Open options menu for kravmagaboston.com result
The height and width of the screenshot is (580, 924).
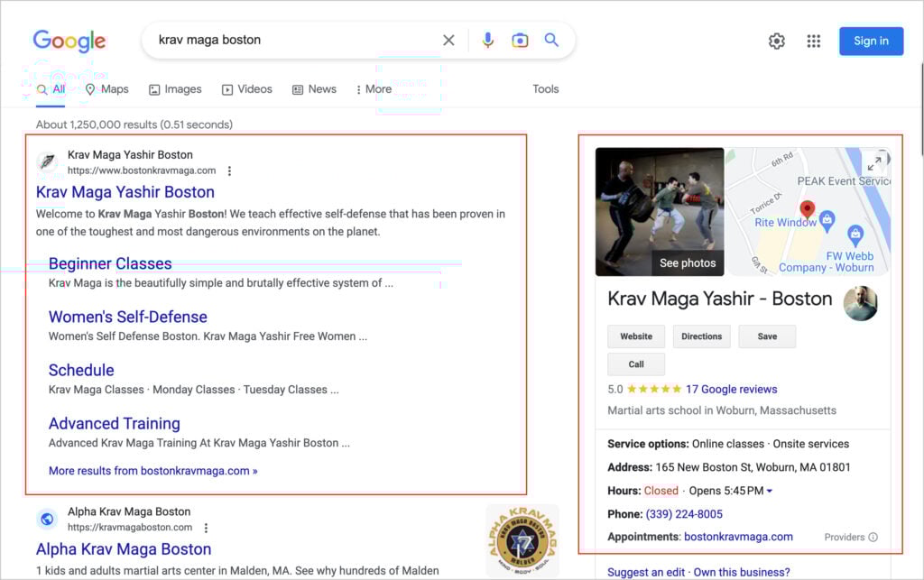coord(206,528)
